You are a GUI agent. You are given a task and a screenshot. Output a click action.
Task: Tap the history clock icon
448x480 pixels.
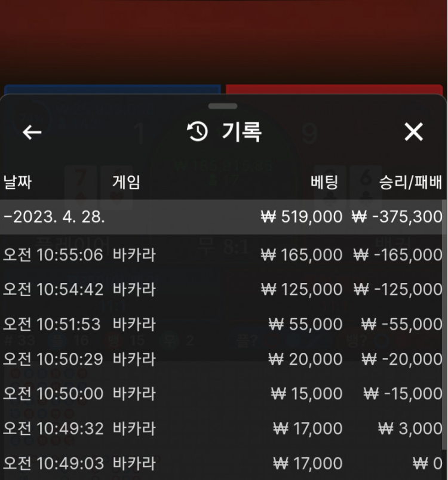[197, 131]
